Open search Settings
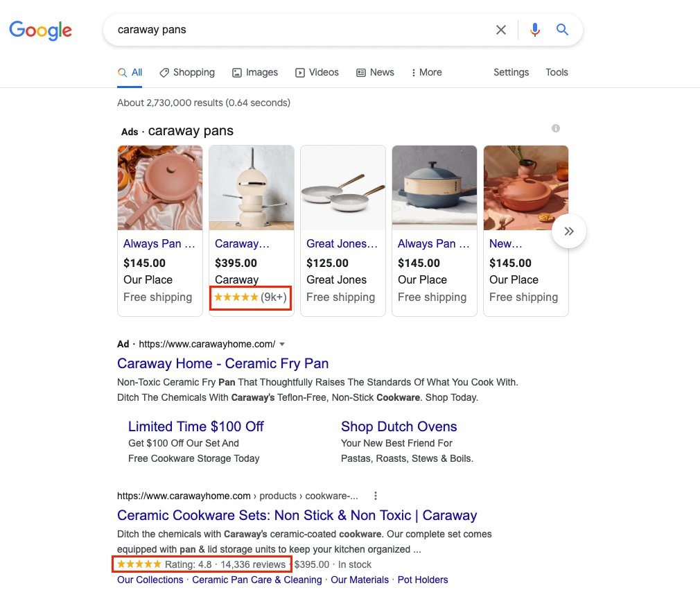The width and height of the screenshot is (700, 606). point(511,72)
